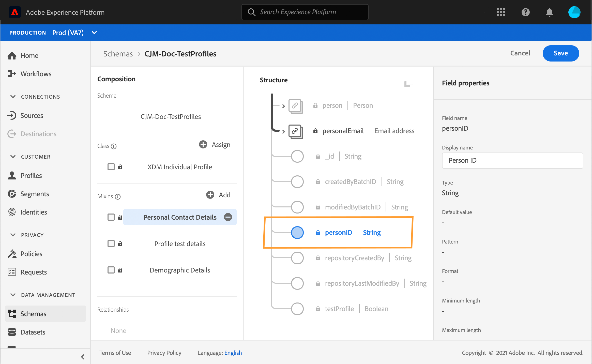Image resolution: width=592 pixels, height=364 pixels.
Task: Check the Profile test details checkbox
Action: point(111,244)
